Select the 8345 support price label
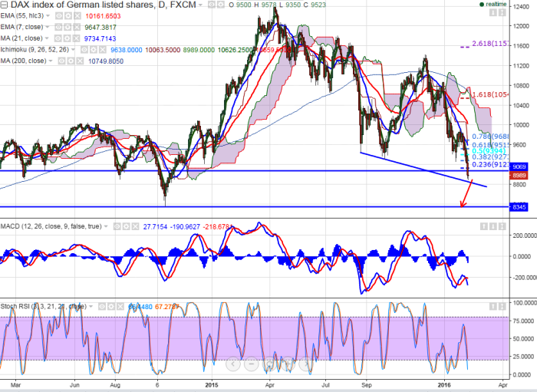Screen dimensions: 537x392 coord(519,207)
